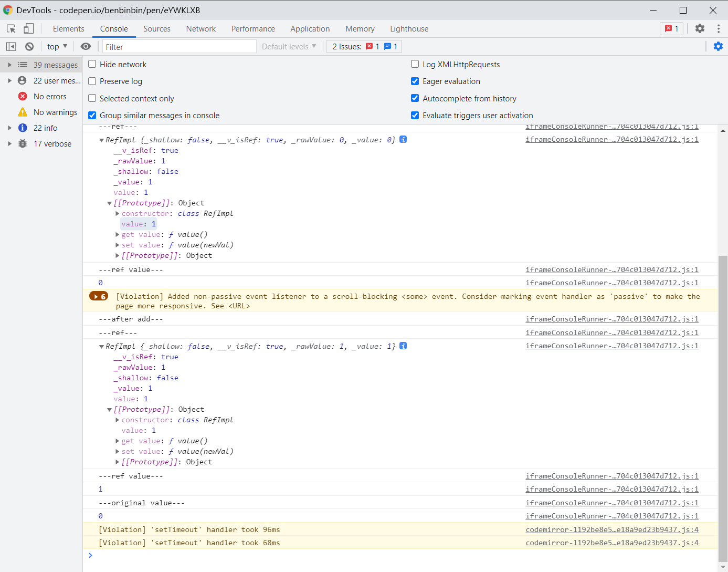Screen dimensions: 728x572
Task: Select the 22 info sidebar filter
Action: [x=41, y=128]
